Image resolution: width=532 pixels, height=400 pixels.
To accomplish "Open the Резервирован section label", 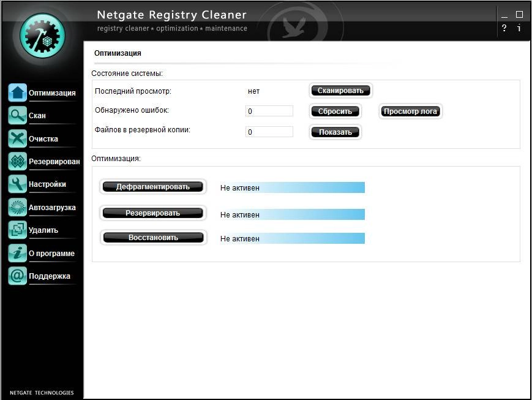I will pos(54,162).
